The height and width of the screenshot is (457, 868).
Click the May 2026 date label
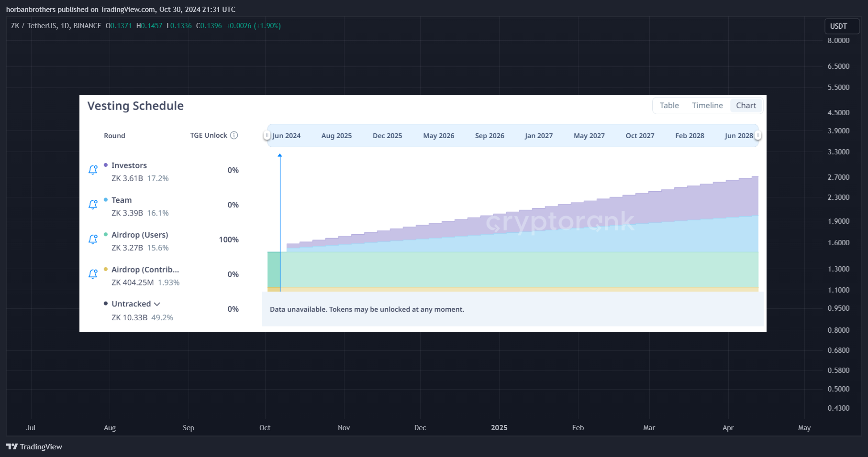coord(439,136)
